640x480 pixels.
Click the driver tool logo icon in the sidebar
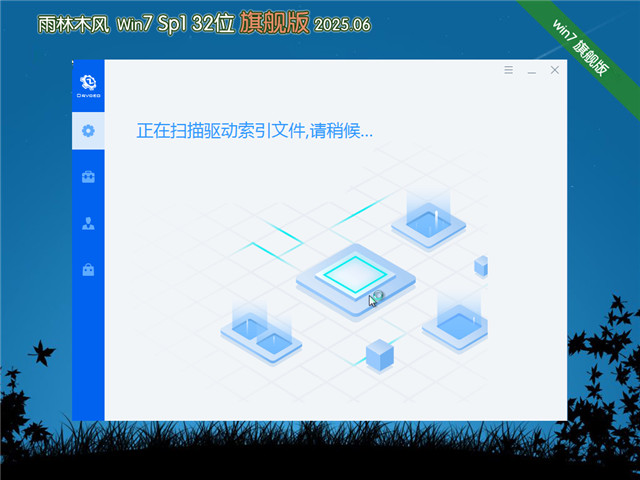88,86
